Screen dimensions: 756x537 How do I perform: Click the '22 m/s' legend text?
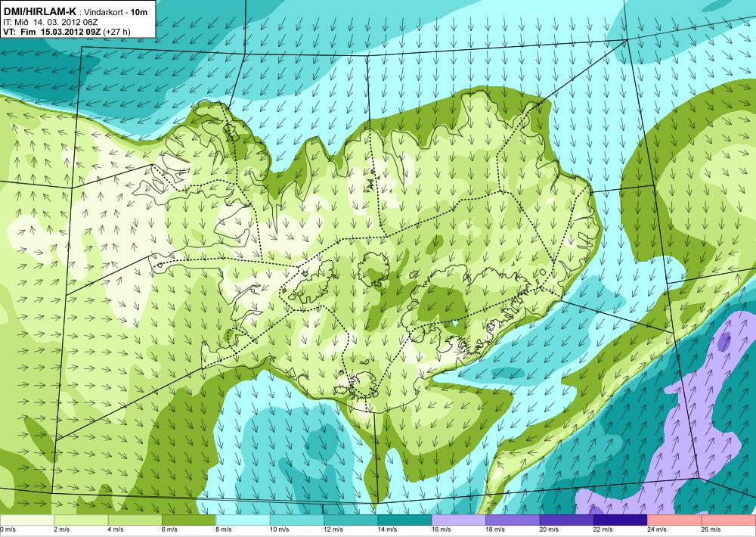(603, 529)
